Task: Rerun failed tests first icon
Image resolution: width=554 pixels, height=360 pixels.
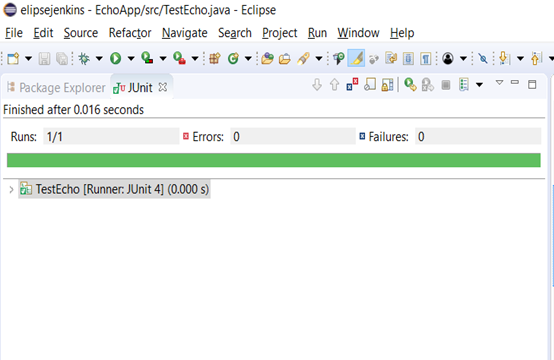Action: click(428, 85)
